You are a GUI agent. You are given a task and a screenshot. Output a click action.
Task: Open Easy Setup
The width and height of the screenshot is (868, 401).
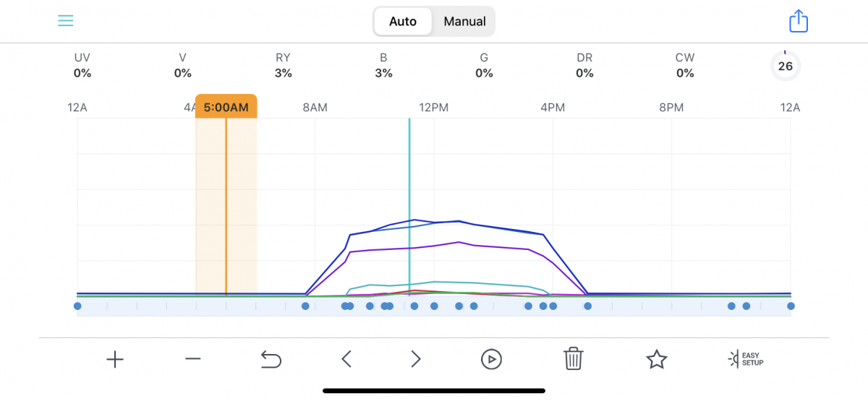click(x=746, y=358)
